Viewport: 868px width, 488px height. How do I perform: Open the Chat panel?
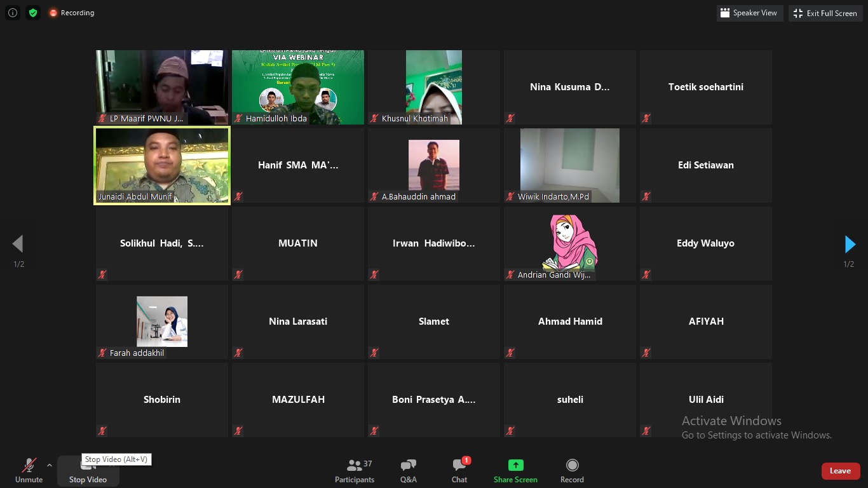(x=459, y=471)
